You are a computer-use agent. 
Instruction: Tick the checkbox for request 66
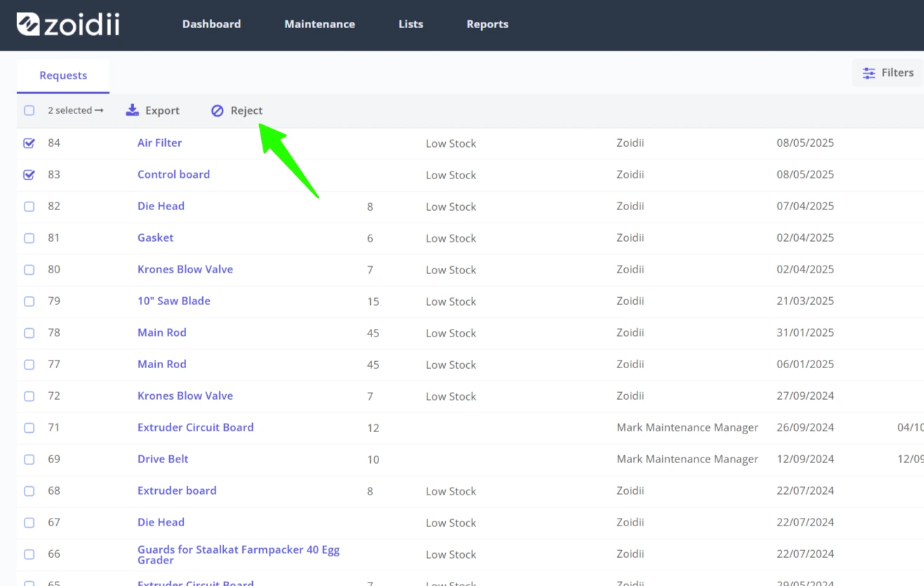click(x=29, y=554)
